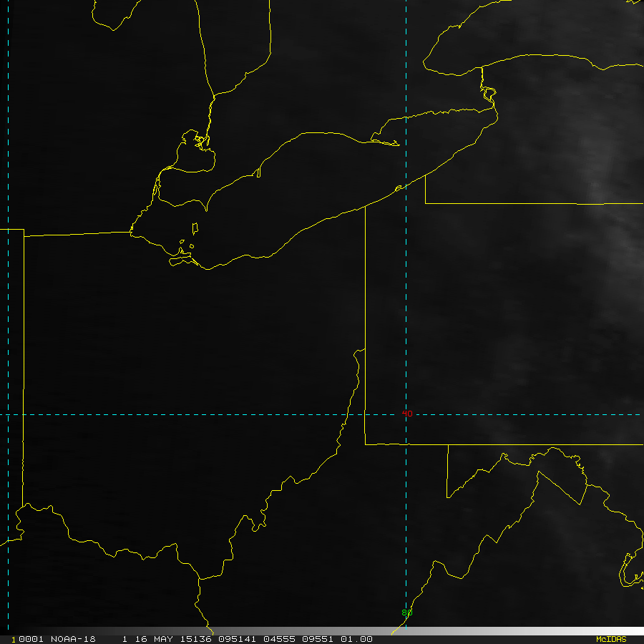Click the Niagara River outline between the lakes
644x644 pixels.
489,93
